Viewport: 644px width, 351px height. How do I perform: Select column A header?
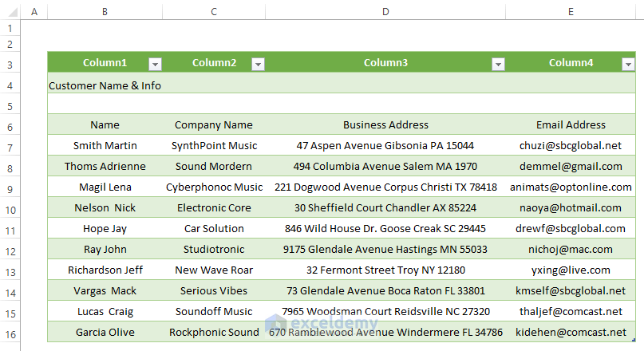[34, 11]
